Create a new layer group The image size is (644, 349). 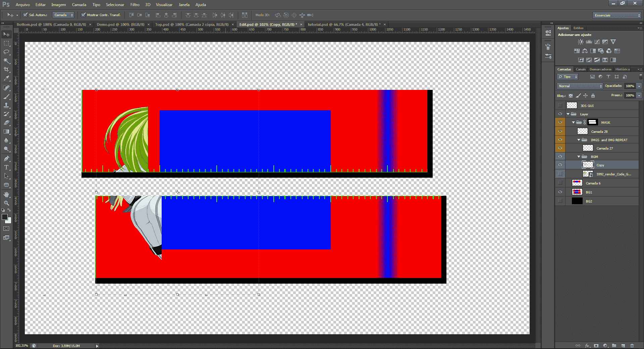click(614, 346)
